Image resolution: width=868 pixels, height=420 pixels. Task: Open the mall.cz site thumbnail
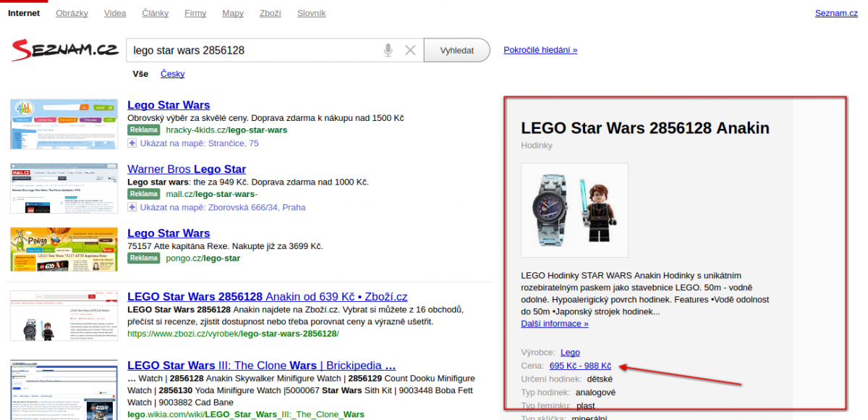click(64, 188)
